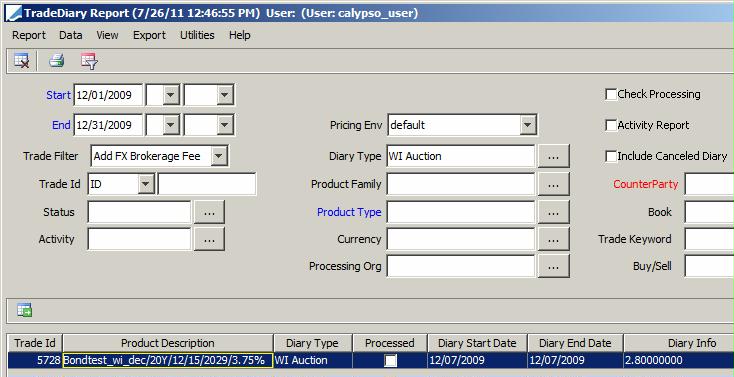Open the second dropdown next to Start date
Viewport: 734px width, 377px height.
point(225,95)
